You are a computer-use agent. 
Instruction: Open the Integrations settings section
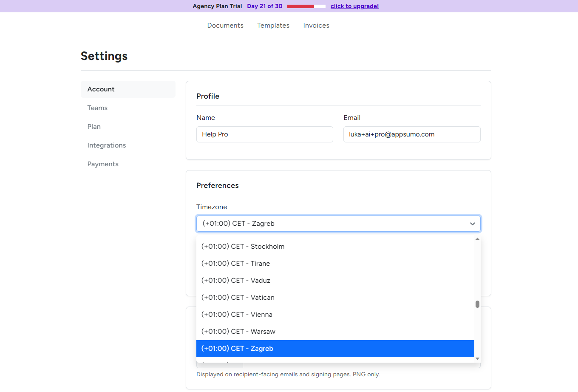[107, 145]
